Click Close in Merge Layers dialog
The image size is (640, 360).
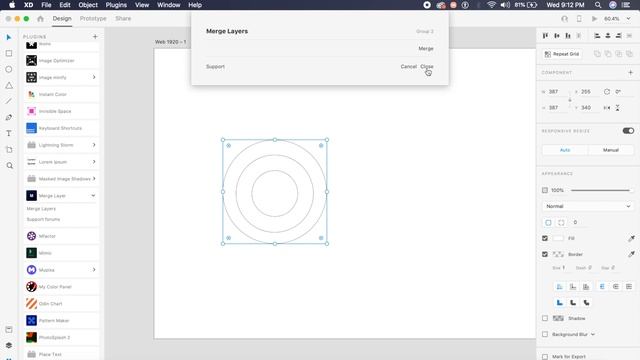pos(427,67)
